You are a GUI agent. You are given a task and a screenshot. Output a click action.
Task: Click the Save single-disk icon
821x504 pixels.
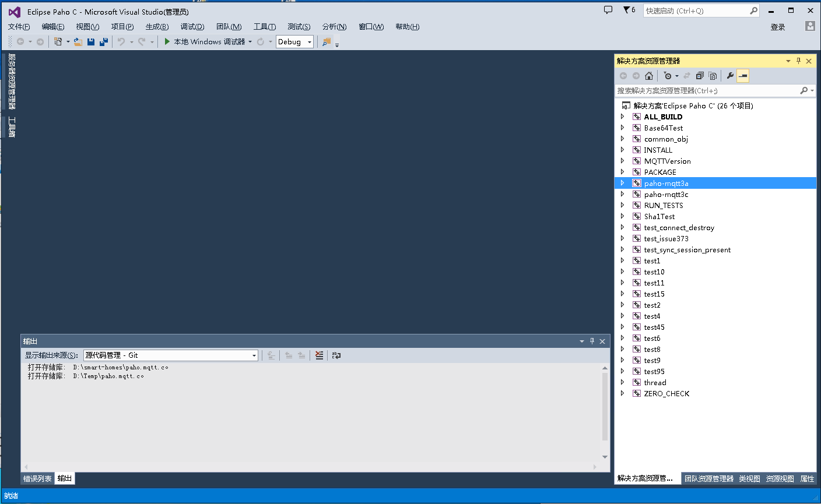91,41
